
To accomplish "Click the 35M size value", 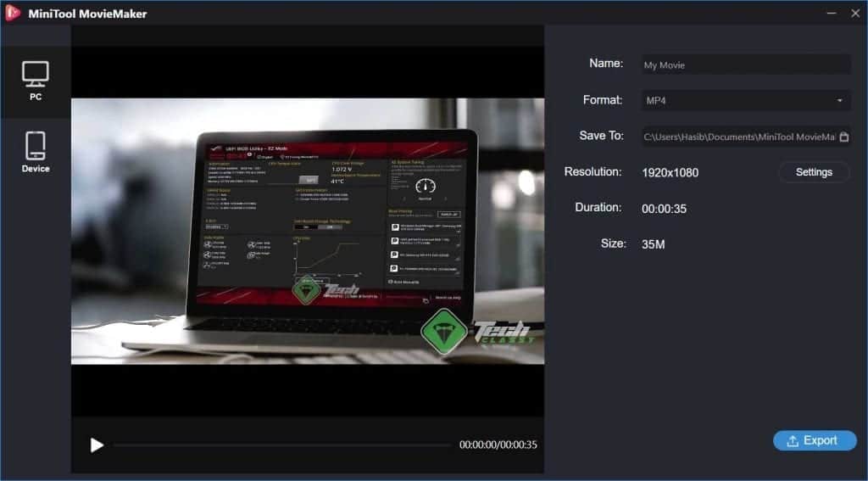I will coord(654,244).
